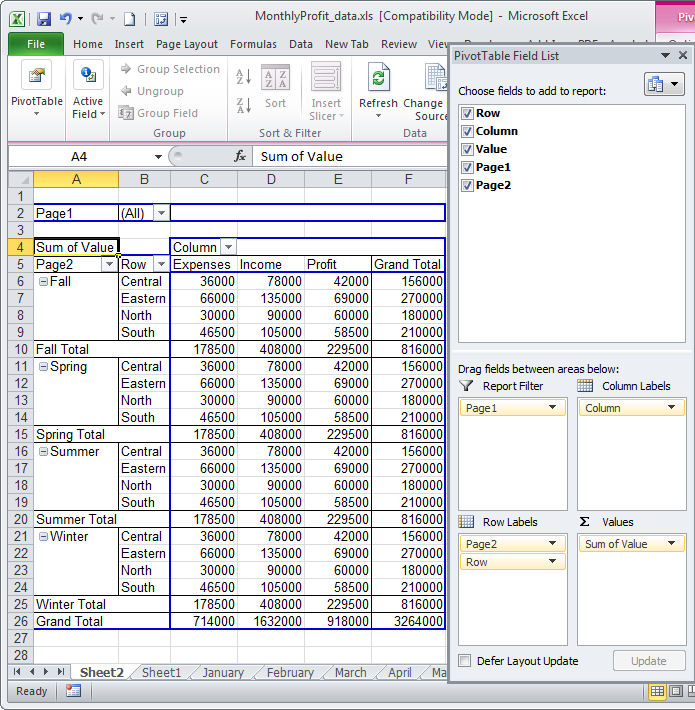Viewport: 695px width, 710px height.
Task: Open the Column labels filter dropdown
Action: coord(228,247)
